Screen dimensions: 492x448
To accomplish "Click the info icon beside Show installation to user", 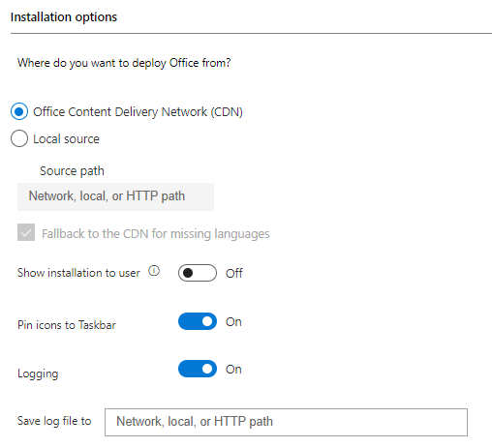I will (154, 271).
